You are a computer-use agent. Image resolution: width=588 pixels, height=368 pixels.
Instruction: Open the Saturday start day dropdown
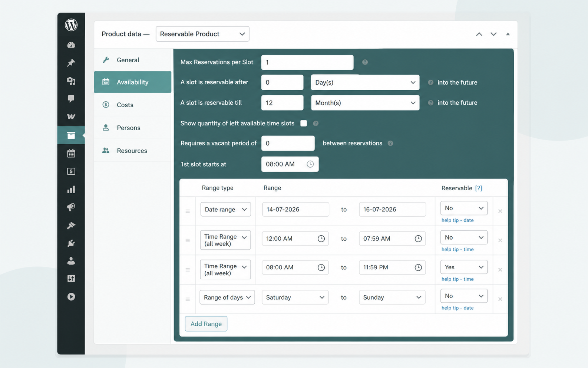click(295, 297)
